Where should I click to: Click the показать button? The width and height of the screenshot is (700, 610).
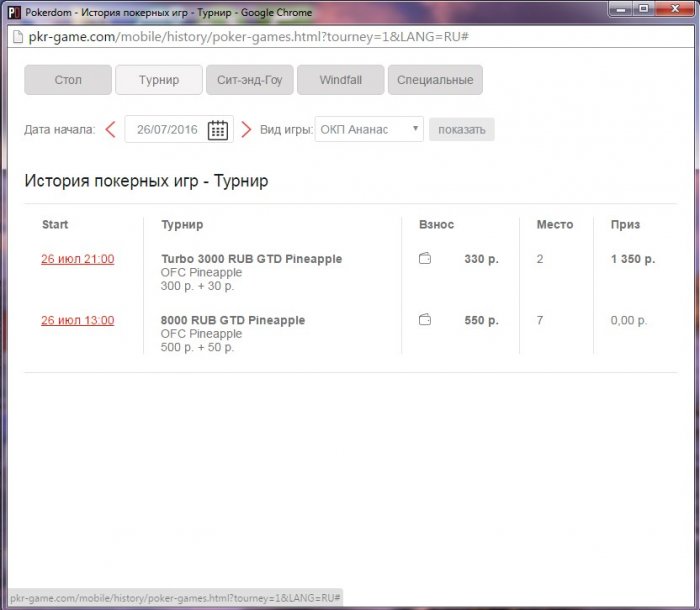coord(462,130)
